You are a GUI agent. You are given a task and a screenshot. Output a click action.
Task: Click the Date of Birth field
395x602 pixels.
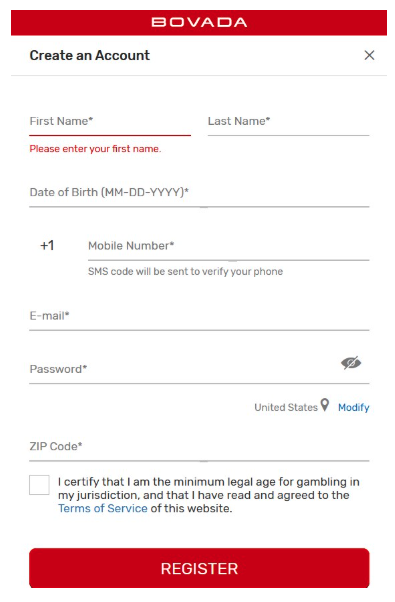[199, 193]
